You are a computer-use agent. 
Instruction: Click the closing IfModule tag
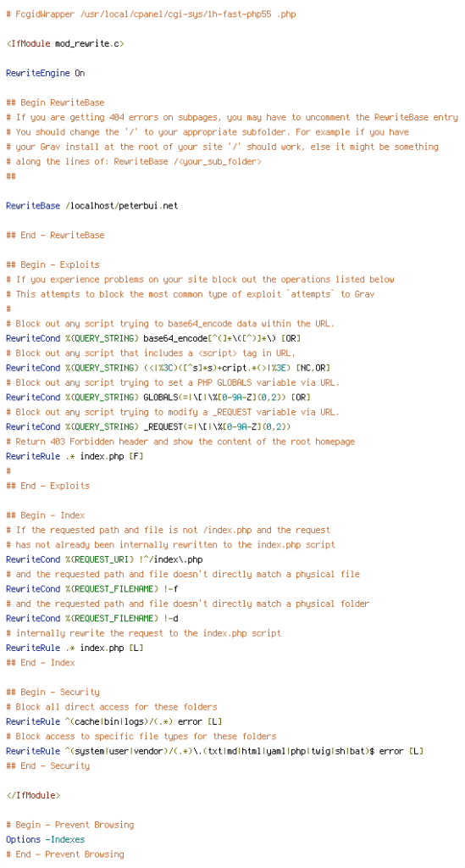coord(33,795)
